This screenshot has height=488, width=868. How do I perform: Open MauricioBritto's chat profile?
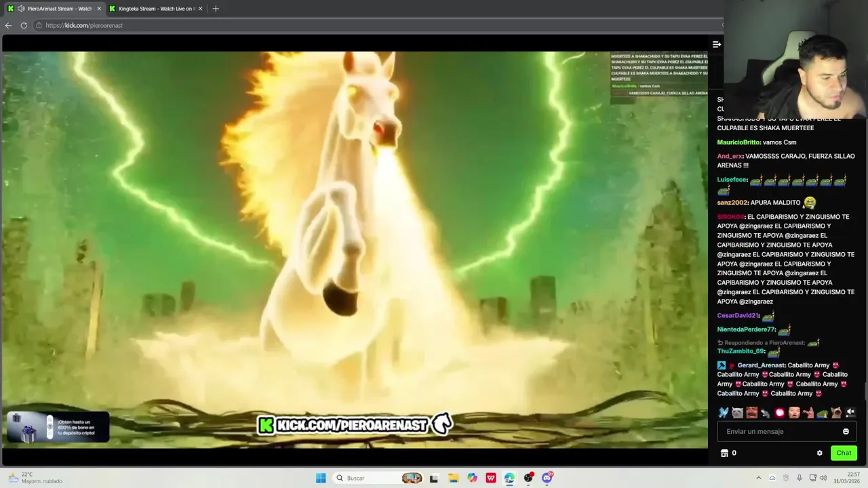[738, 142]
